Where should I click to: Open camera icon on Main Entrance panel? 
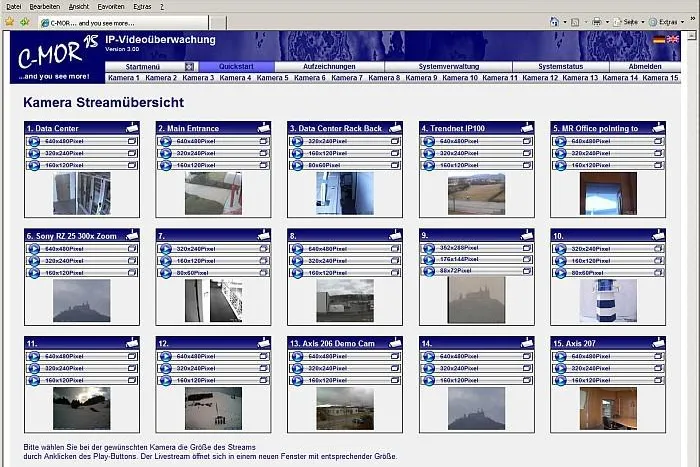tap(264, 128)
